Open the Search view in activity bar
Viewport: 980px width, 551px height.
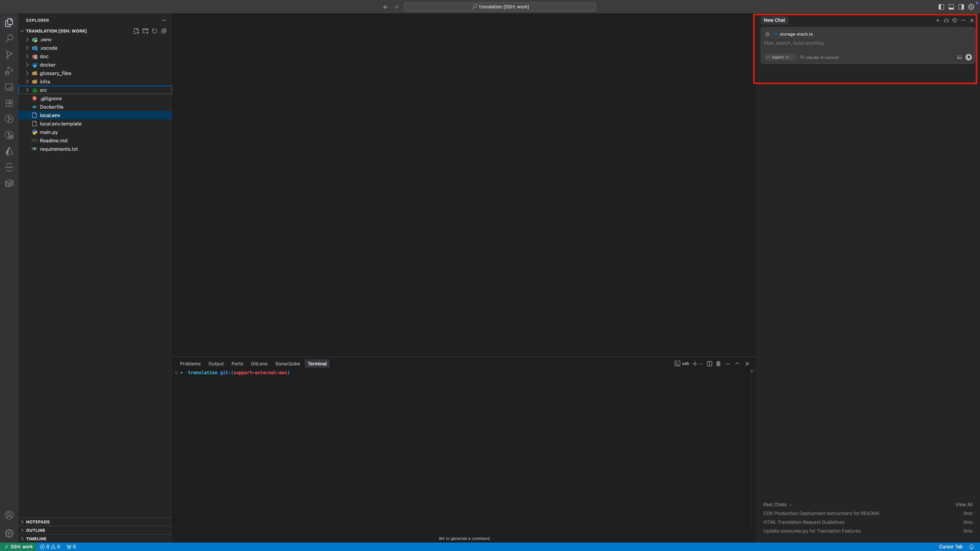pyautogui.click(x=9, y=39)
